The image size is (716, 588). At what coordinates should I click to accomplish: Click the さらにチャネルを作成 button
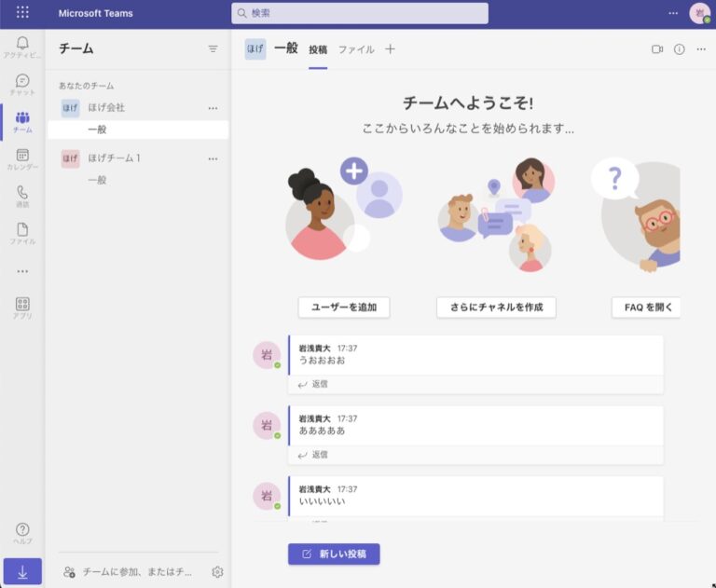tap(496, 308)
